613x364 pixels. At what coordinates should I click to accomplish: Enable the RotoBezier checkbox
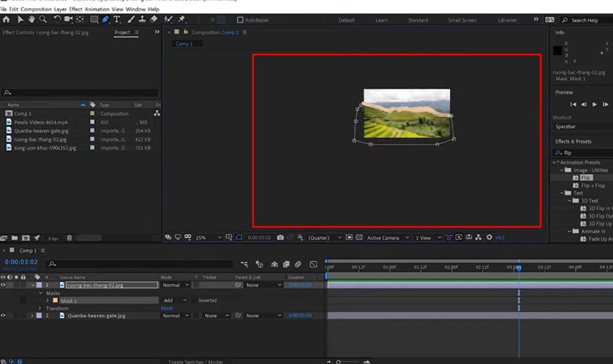(240, 19)
